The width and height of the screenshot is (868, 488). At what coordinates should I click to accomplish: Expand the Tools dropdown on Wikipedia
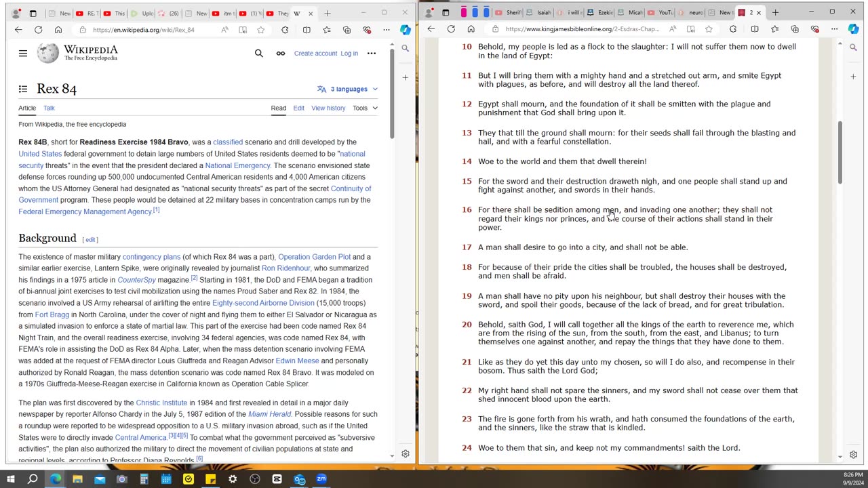coord(365,108)
